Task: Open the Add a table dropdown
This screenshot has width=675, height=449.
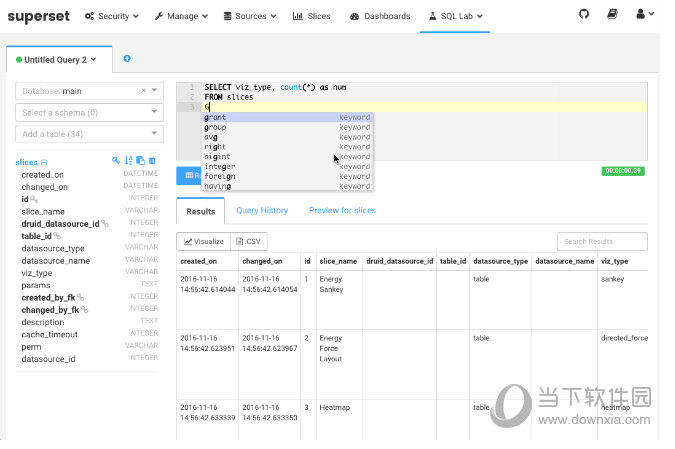Action: click(x=90, y=134)
